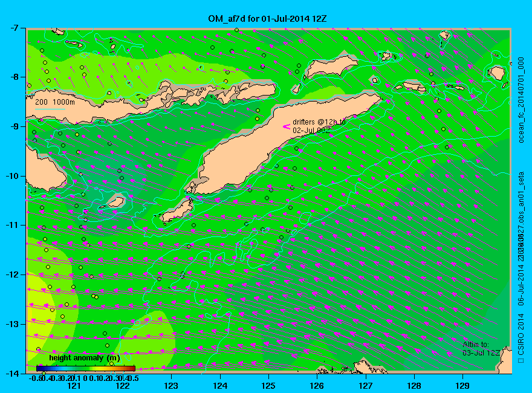Viewport: 532px width, 393px height.
Task: Click the longitude axis label "123"
Action: [171, 386]
